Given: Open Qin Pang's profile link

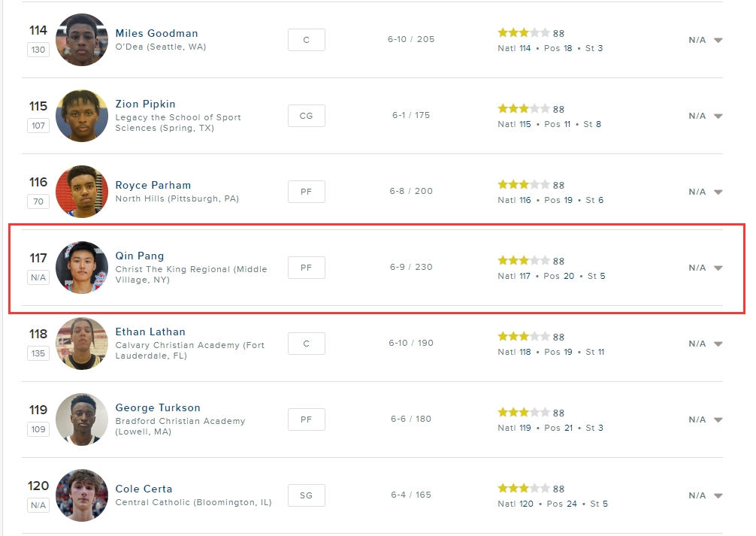Looking at the screenshot, I should 139,256.
